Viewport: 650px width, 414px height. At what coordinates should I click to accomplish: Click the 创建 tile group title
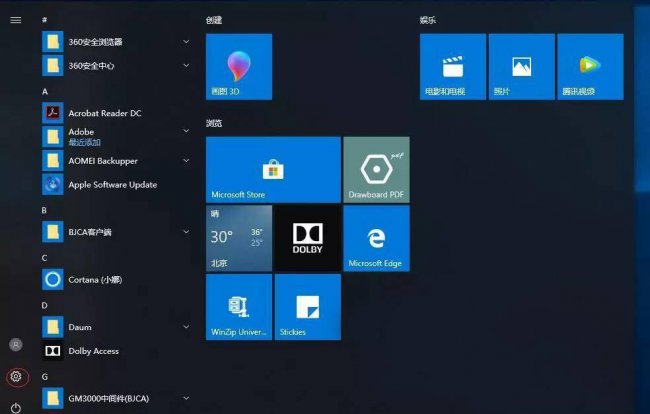click(214, 20)
